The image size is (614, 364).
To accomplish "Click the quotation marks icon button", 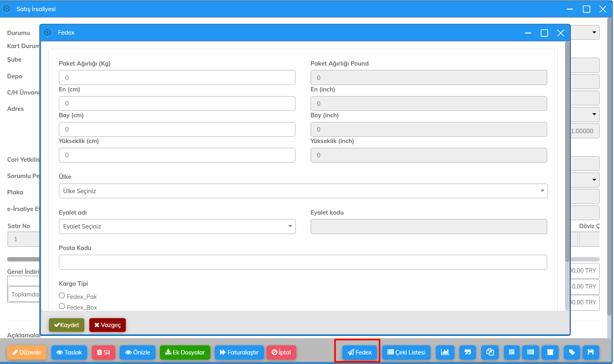I will point(468,352).
